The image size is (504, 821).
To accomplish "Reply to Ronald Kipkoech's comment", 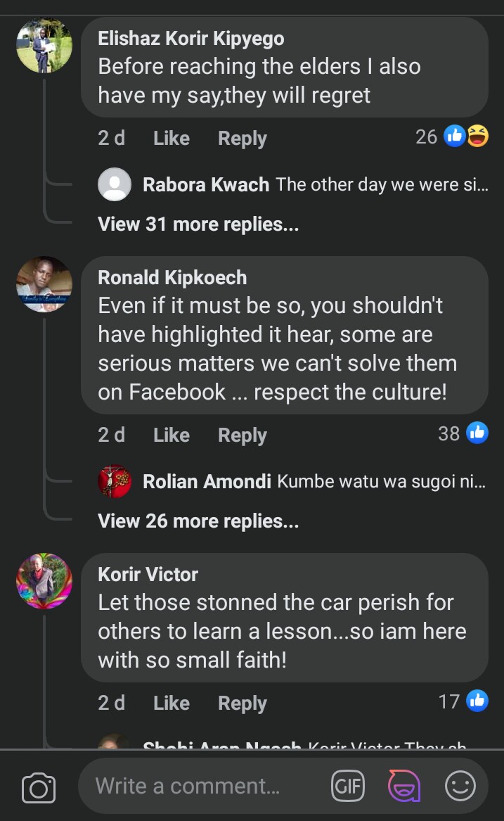I will point(243,435).
